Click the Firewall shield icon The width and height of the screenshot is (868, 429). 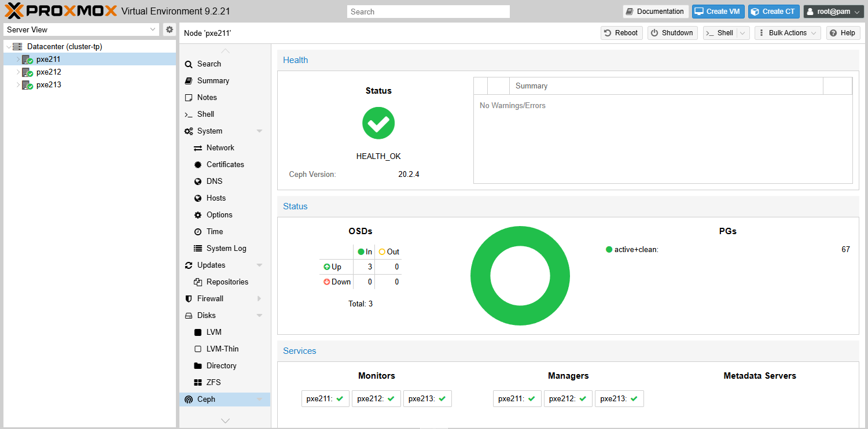click(x=189, y=299)
